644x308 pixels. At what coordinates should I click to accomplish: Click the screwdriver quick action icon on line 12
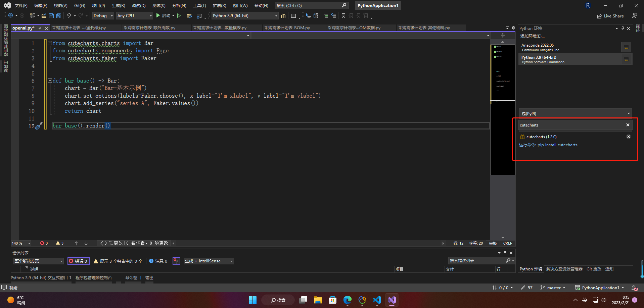[39, 126]
